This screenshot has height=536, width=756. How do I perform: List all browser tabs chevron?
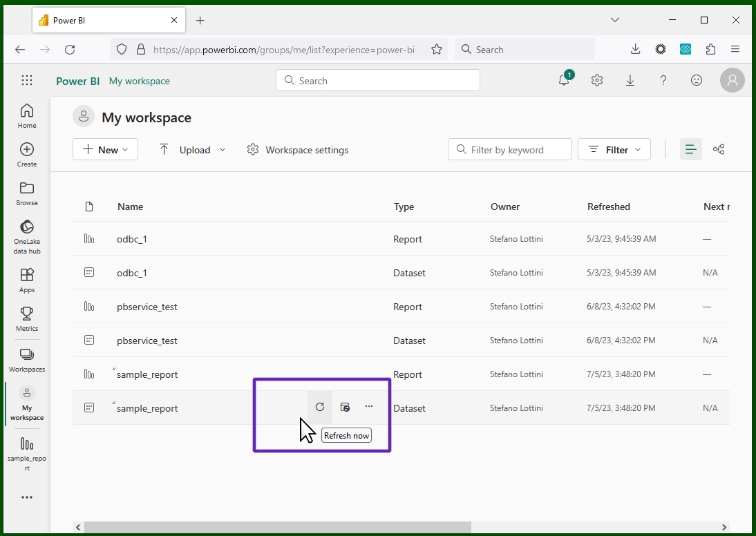[x=615, y=20]
